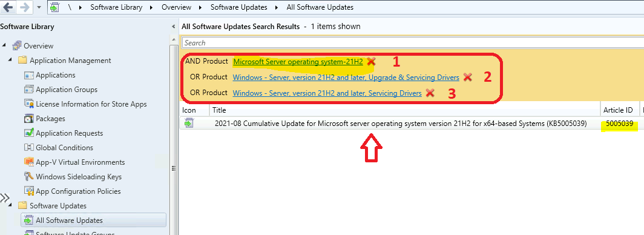Click the Software Updates folder icon
The width and height of the screenshot is (644, 235).
[x=22, y=205]
